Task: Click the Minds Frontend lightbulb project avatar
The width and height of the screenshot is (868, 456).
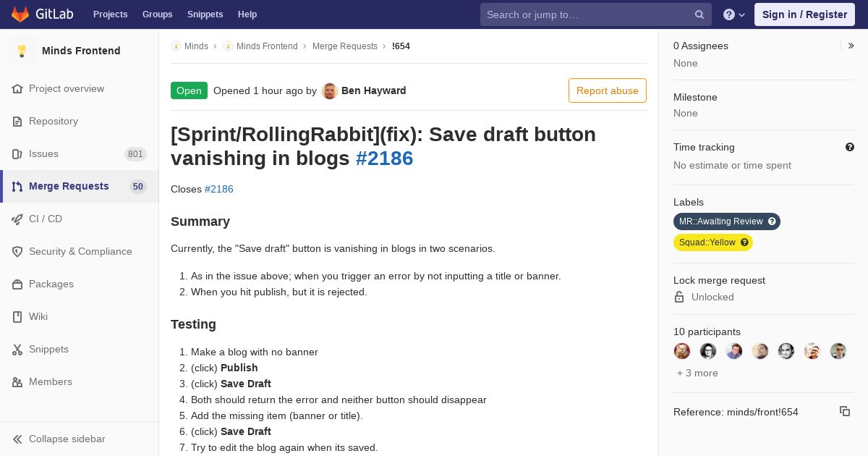Action: 22,51
